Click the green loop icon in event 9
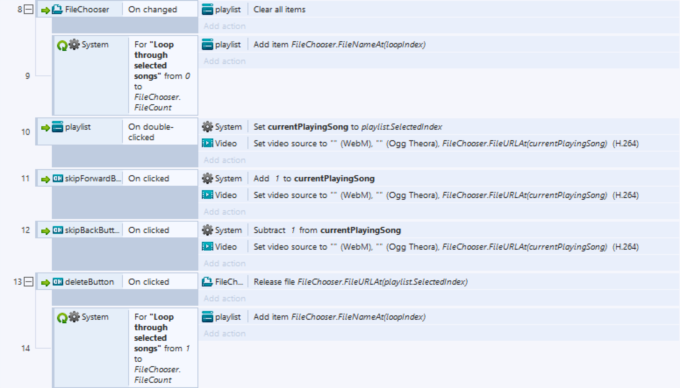Viewport: 680px width, 388px height. tap(62, 45)
